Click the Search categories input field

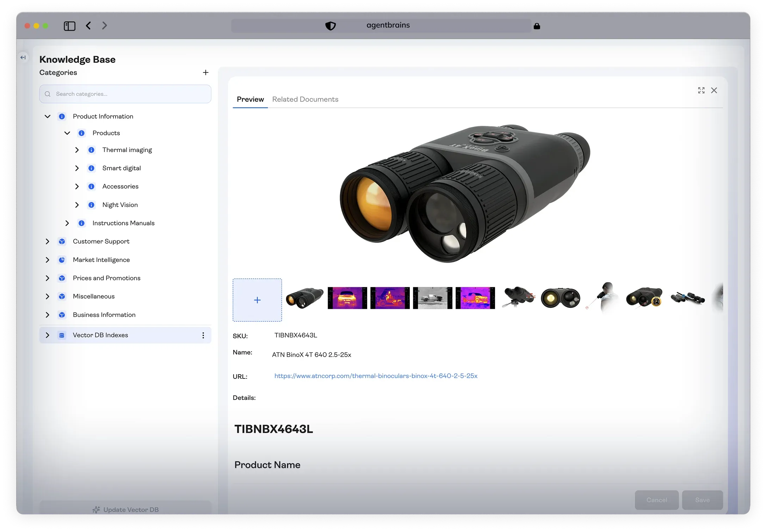125,94
